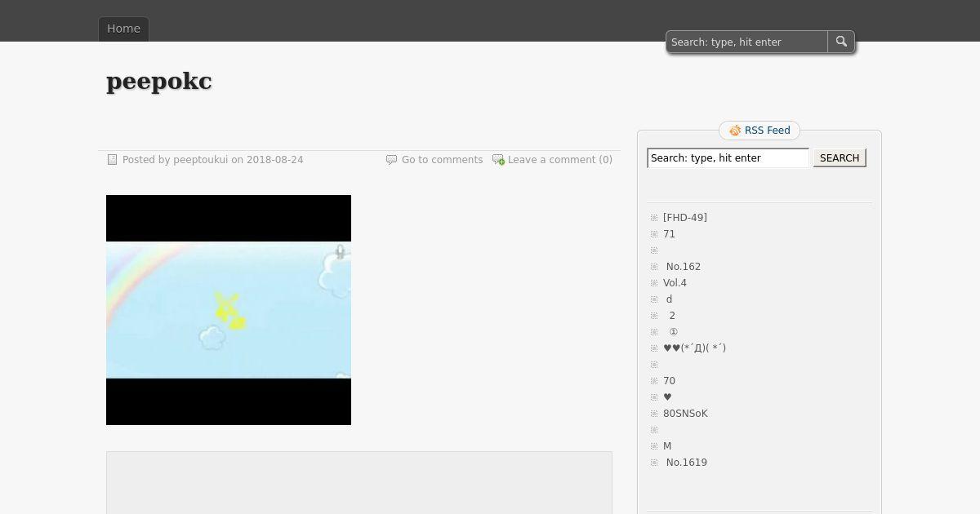Open the RSS Feed link
This screenshot has height=514, width=980.
(x=768, y=131)
